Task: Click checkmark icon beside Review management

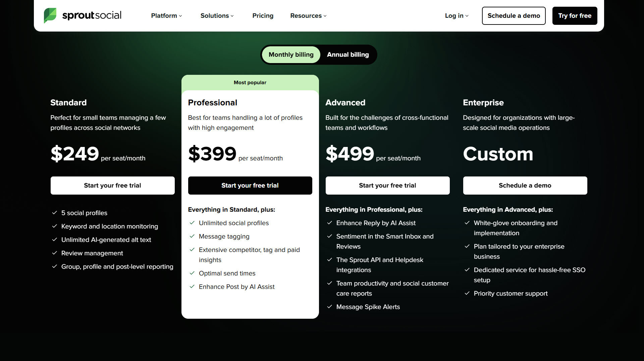Action: 54,253
